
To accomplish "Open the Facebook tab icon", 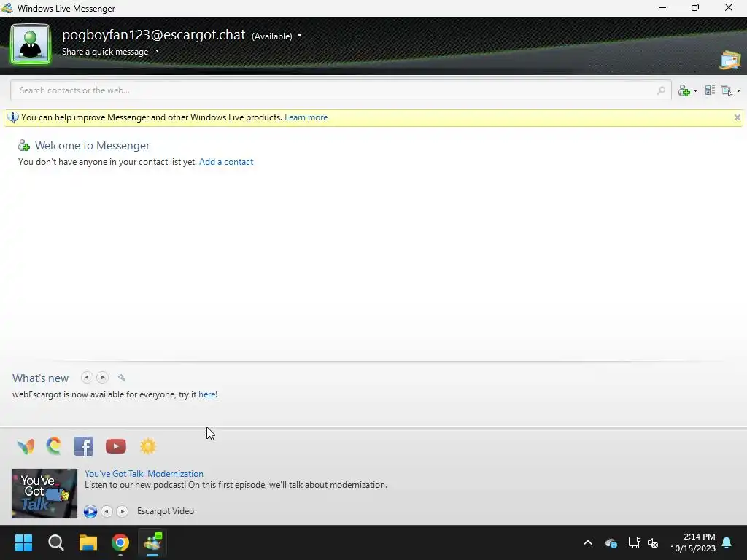I will click(x=84, y=447).
